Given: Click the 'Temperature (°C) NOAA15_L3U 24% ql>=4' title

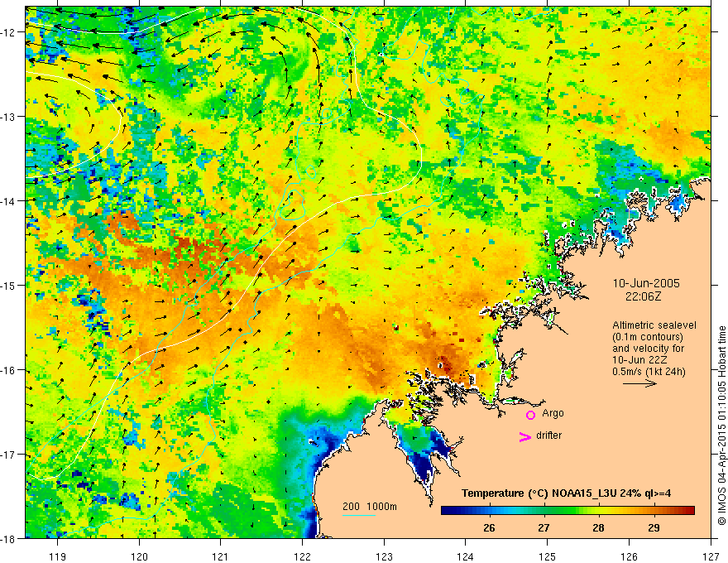Looking at the screenshot, I should tap(566, 493).
